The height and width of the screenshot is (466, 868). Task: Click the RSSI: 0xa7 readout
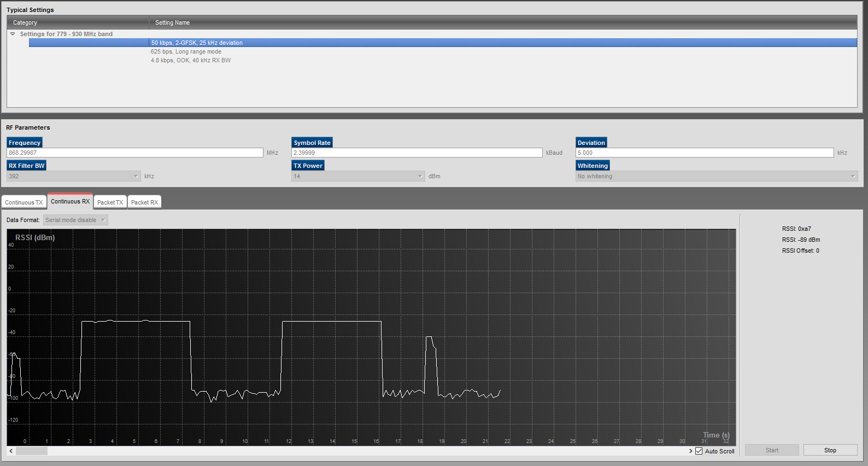click(x=796, y=229)
